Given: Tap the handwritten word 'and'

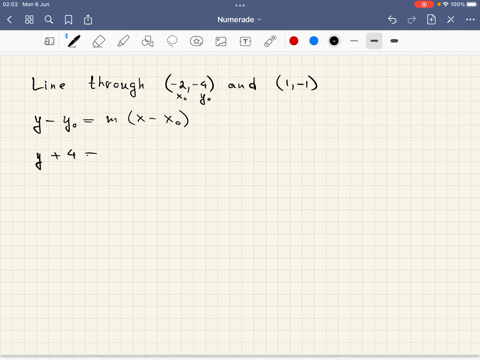Looking at the screenshot, I should pos(242,84).
